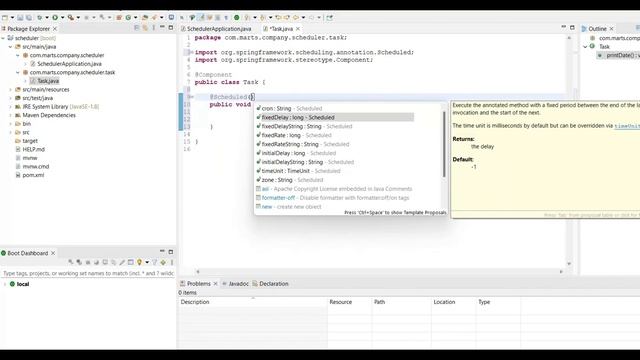Click the Last Edit Location arrow icon

(278, 18)
